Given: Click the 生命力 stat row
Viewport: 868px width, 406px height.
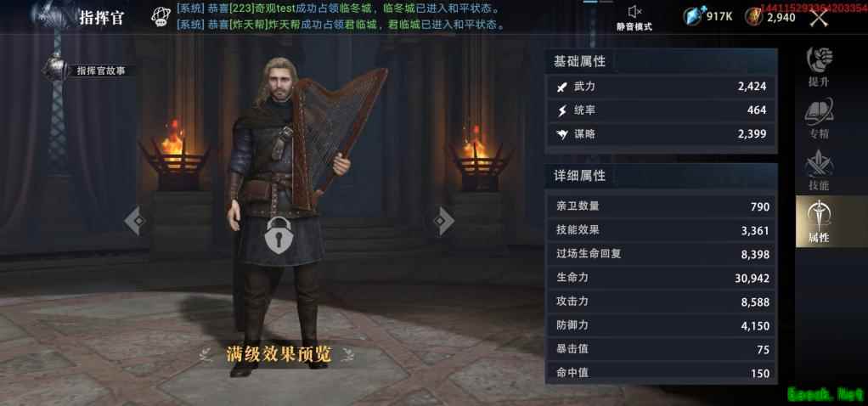Looking at the screenshot, I should click(662, 278).
